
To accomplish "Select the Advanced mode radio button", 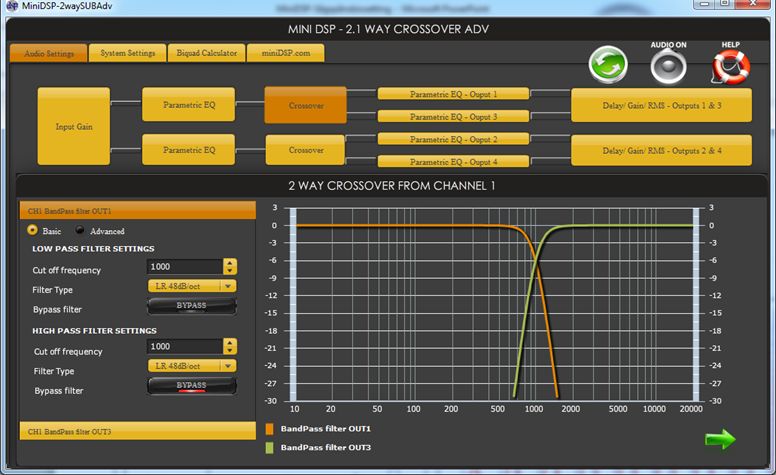I will 80,230.
